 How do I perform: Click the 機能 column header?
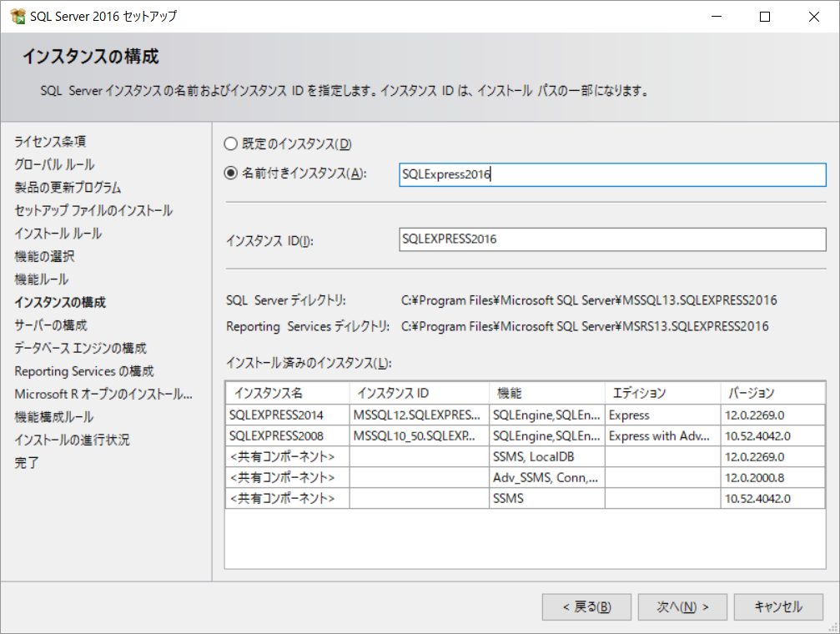pyautogui.click(x=547, y=394)
